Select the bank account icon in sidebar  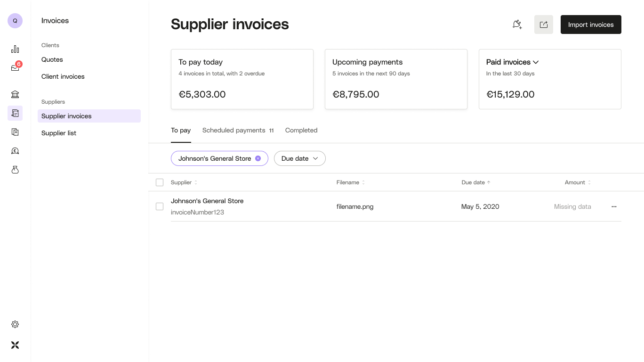[15, 94]
